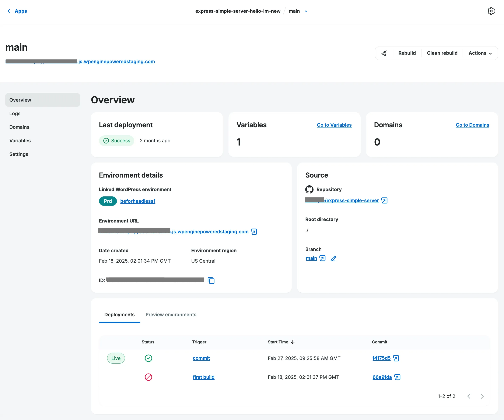Open the f4175d5 commit link
The width and height of the screenshot is (504, 420).
[381, 358]
